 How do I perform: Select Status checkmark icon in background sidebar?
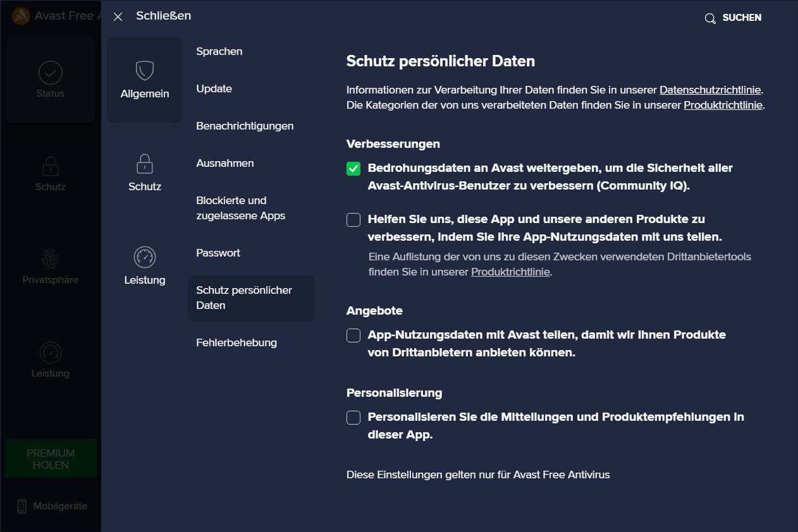tap(51, 73)
